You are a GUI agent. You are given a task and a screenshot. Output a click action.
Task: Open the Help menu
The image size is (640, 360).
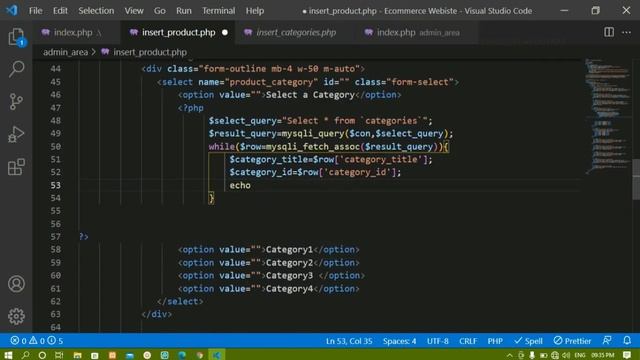(x=255, y=11)
